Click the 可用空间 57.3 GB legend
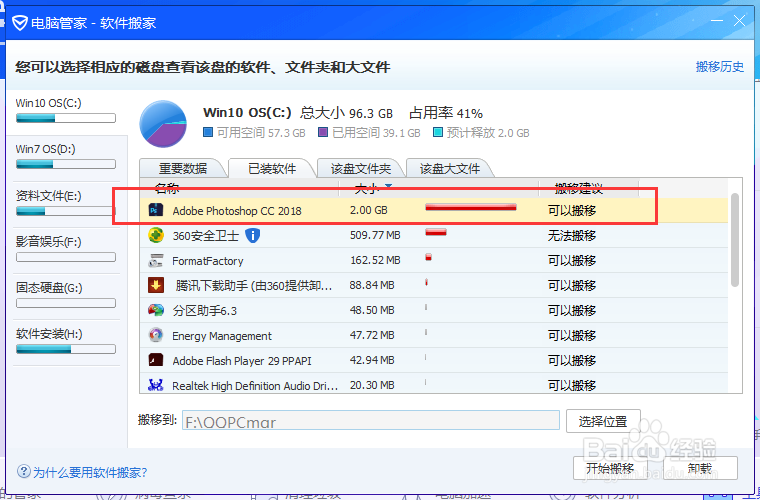The width and height of the screenshot is (760, 500). 254,133
